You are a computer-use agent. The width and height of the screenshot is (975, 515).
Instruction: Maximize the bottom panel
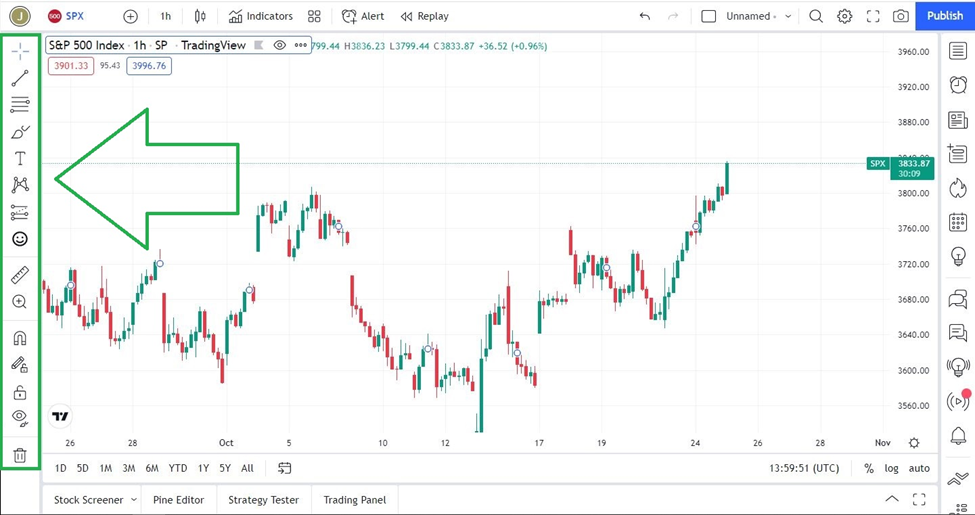[919, 499]
